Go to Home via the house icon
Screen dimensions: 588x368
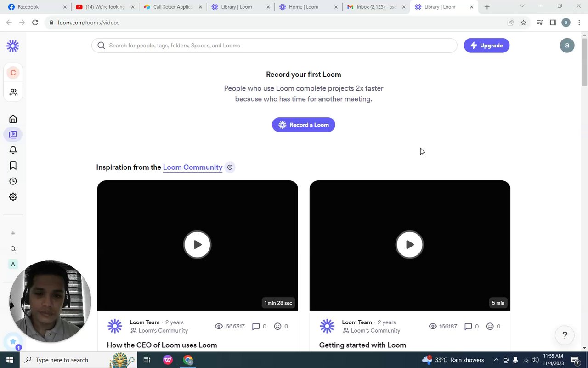tap(13, 119)
